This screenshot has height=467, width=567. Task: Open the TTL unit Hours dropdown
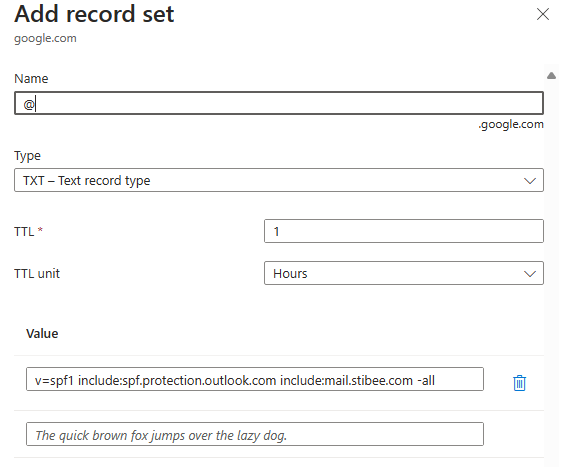(404, 273)
